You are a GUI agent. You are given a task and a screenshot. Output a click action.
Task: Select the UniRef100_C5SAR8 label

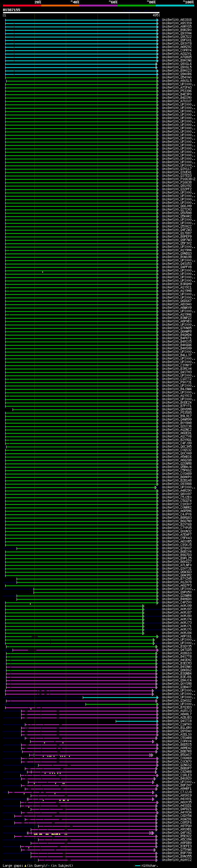coord(177,737)
